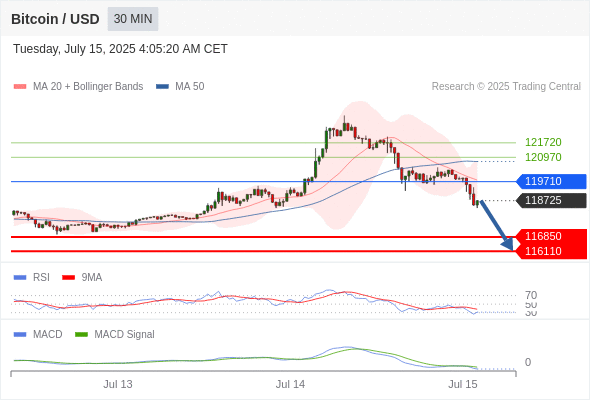
Task: Click the Jul 13 date axis label
Action: click(118, 384)
